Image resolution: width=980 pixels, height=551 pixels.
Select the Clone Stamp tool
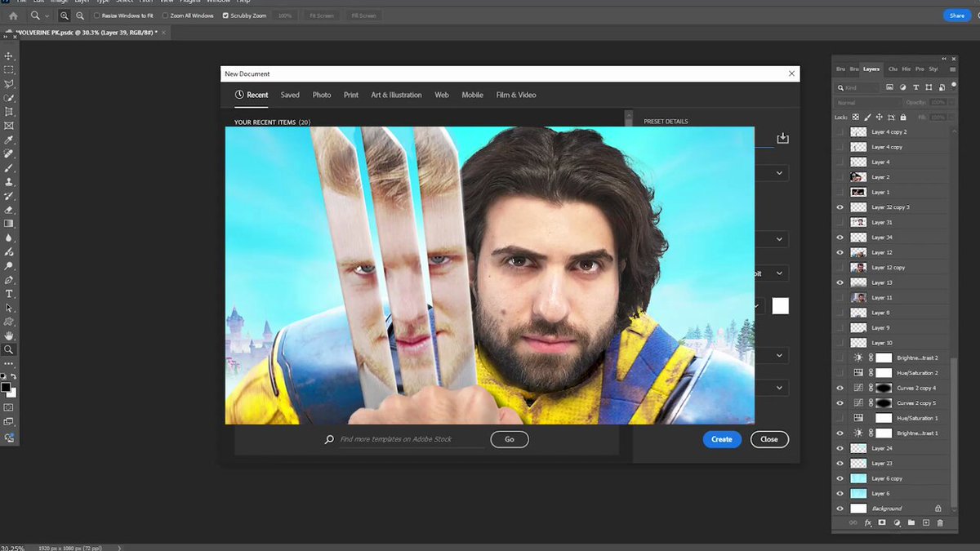(9, 182)
